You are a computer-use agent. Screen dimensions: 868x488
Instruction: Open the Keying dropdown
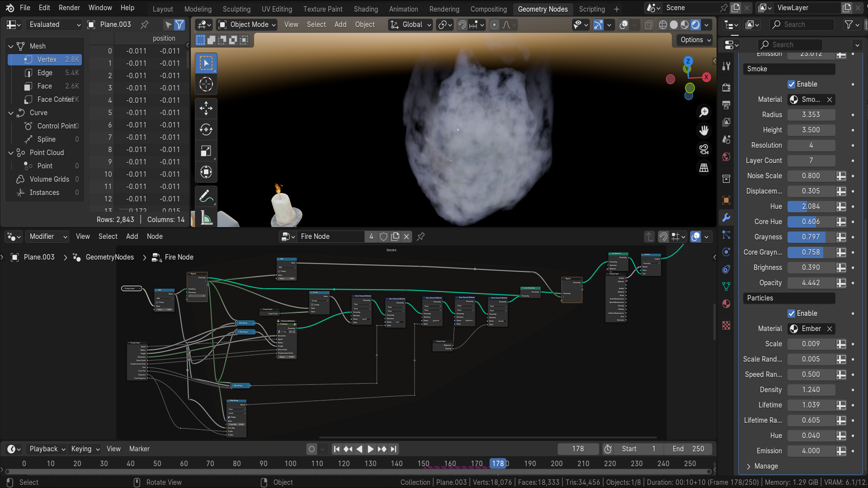coord(85,449)
